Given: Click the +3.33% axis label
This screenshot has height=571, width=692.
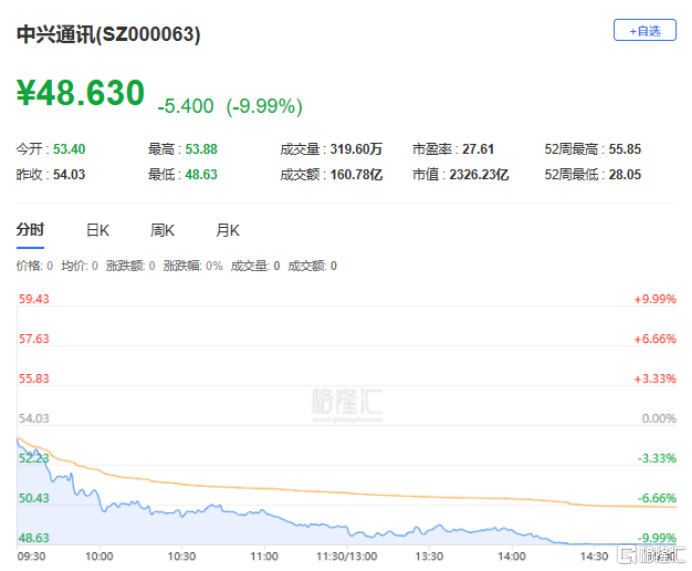Looking at the screenshot, I should [655, 379].
